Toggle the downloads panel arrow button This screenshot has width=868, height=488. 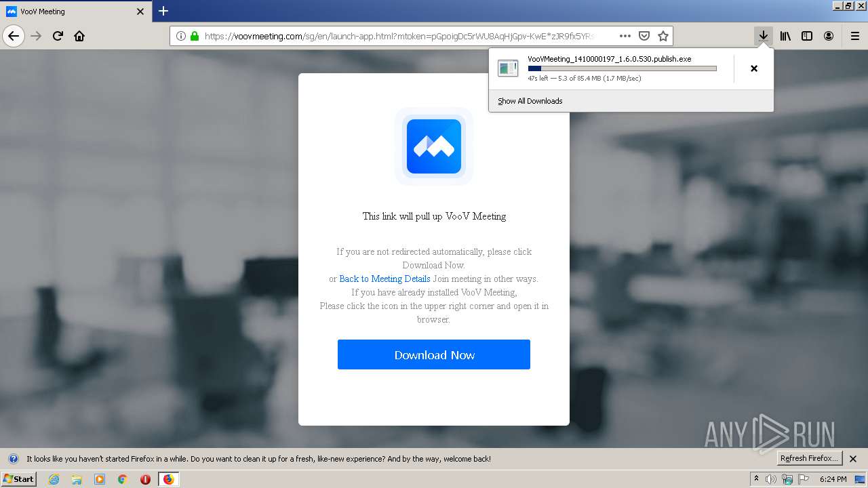click(x=764, y=36)
